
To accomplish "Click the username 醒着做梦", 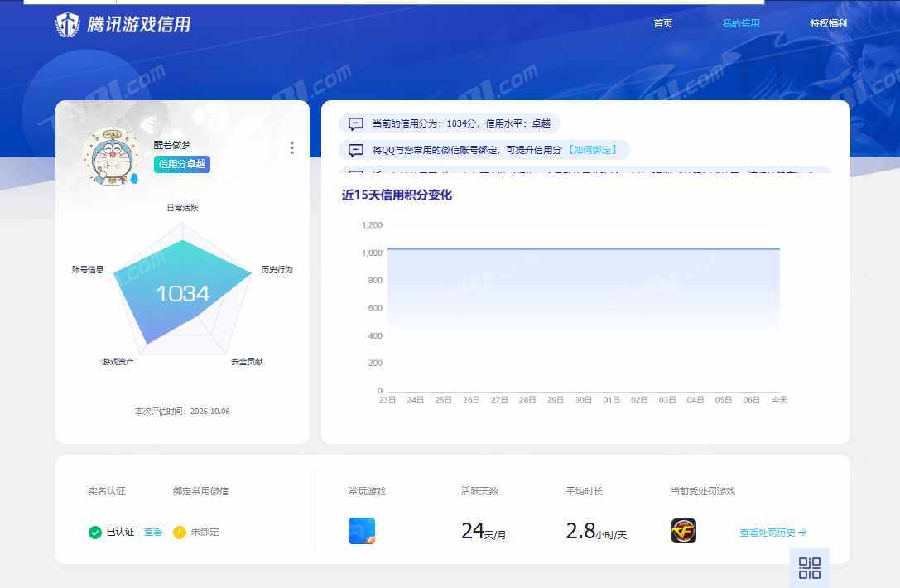I will click(x=171, y=145).
